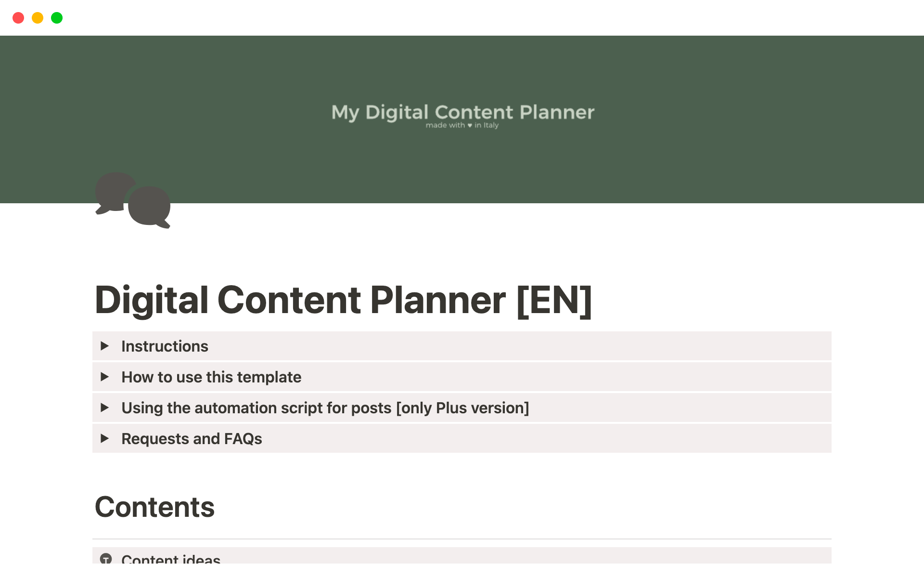Click the How to use this template text

click(211, 377)
